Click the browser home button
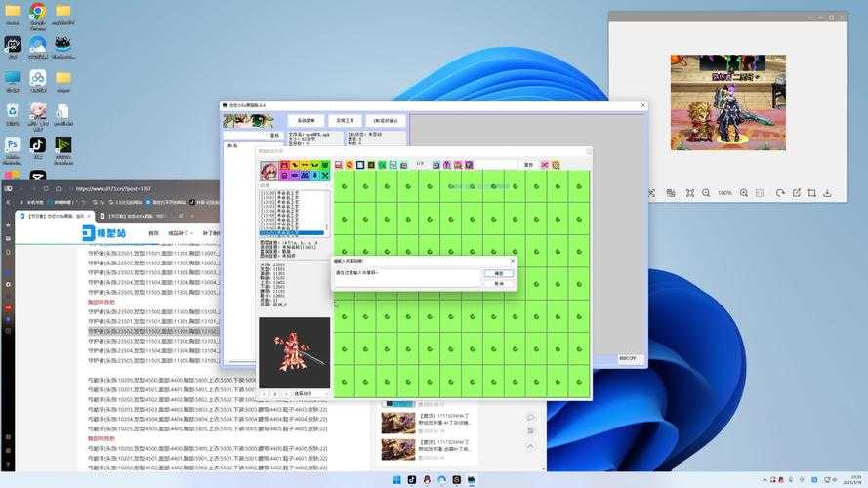 coord(59,188)
